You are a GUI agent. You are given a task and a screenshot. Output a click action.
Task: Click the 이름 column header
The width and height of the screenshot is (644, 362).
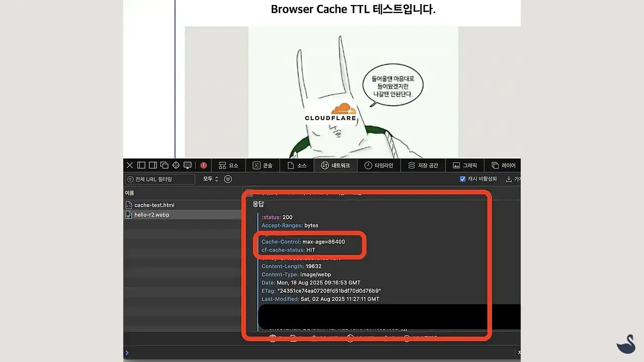point(130,193)
